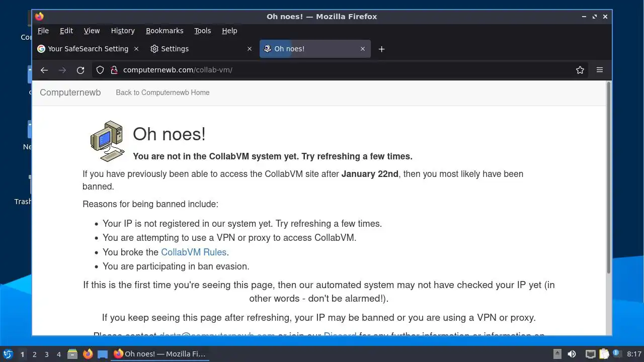Image resolution: width=644 pixels, height=362 pixels.
Task: Switch to workspace 3
Action: [x=47, y=354]
